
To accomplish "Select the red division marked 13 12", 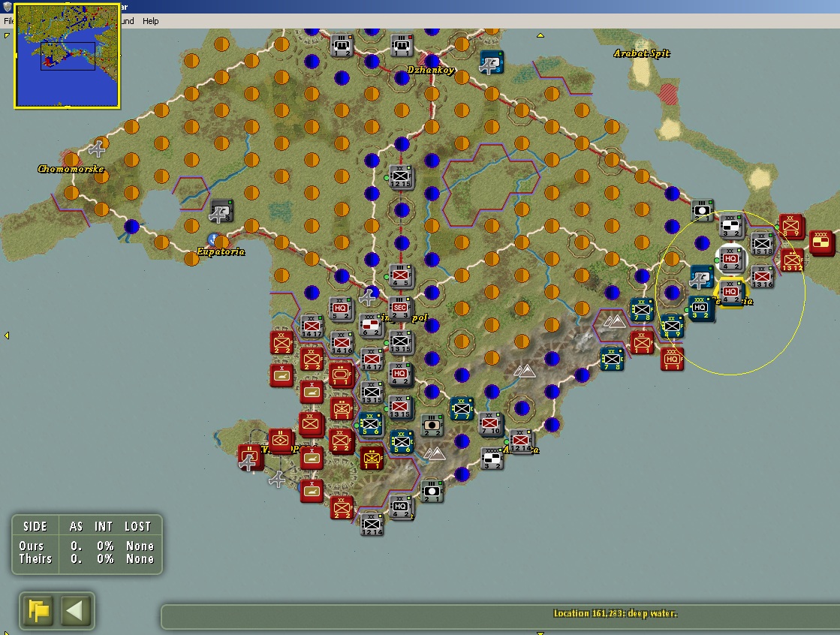I will click(x=792, y=261).
